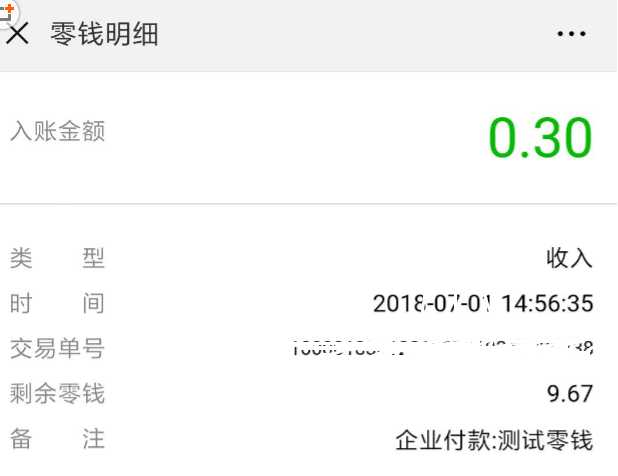Close the 零钱明细 page with X icon
The image size is (618, 476).
pyautogui.click(x=18, y=33)
